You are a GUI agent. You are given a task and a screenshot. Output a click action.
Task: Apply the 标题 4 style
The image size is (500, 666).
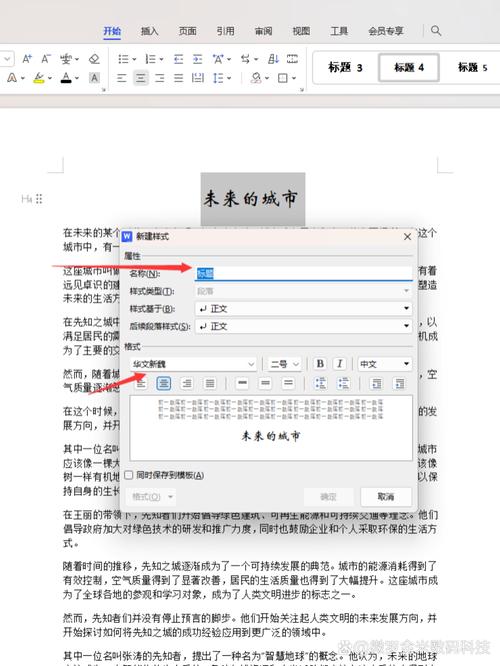tap(409, 67)
